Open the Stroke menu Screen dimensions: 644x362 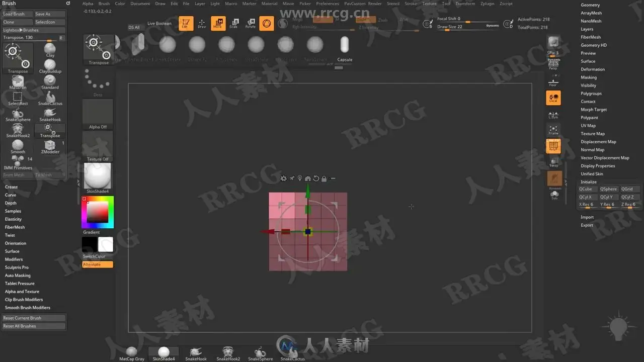411,4
